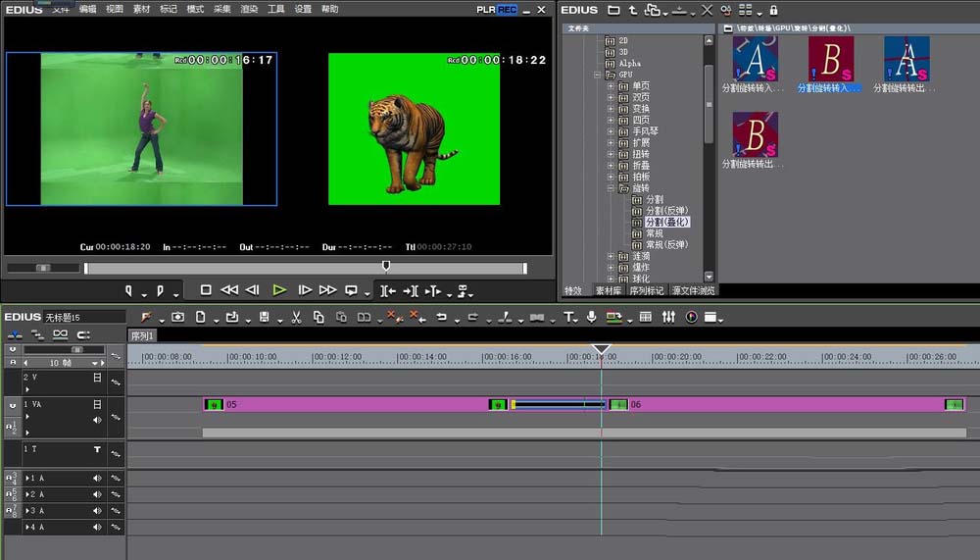
Task: Expand the 手风琴 folder in the tree
Action: coord(612,131)
